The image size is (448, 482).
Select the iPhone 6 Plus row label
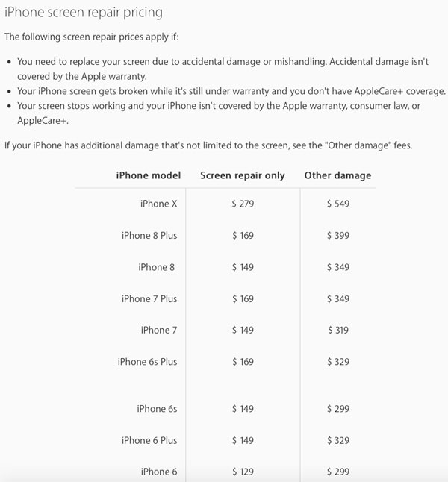(149, 440)
